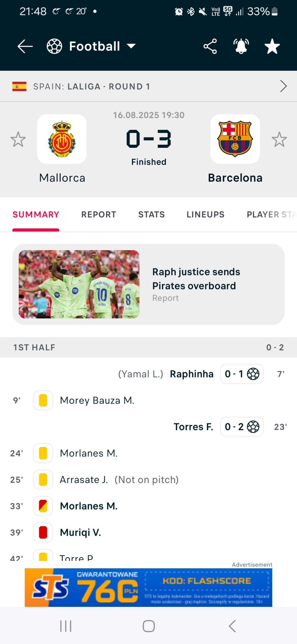Share this match via share icon
This screenshot has width=297, height=644.
pos(210,46)
